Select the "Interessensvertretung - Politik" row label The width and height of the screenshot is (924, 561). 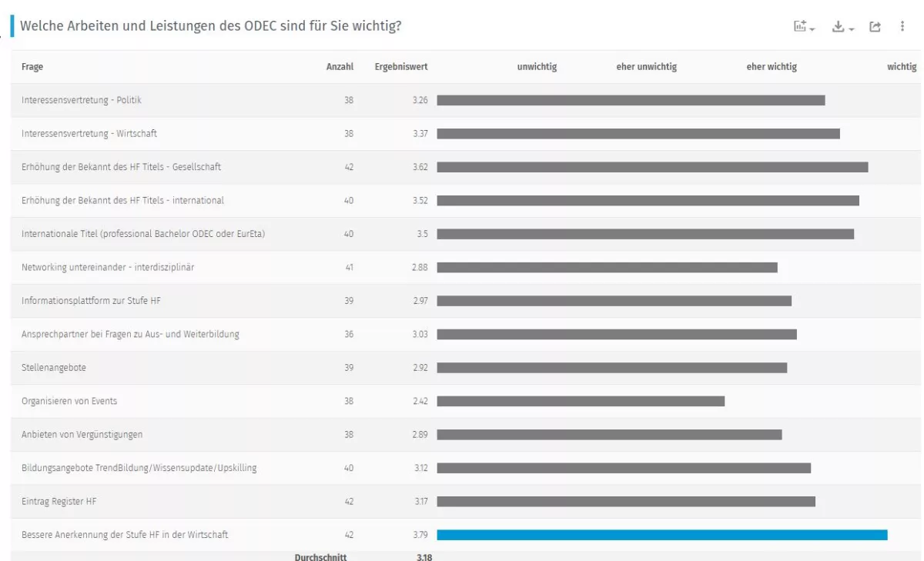(81, 100)
